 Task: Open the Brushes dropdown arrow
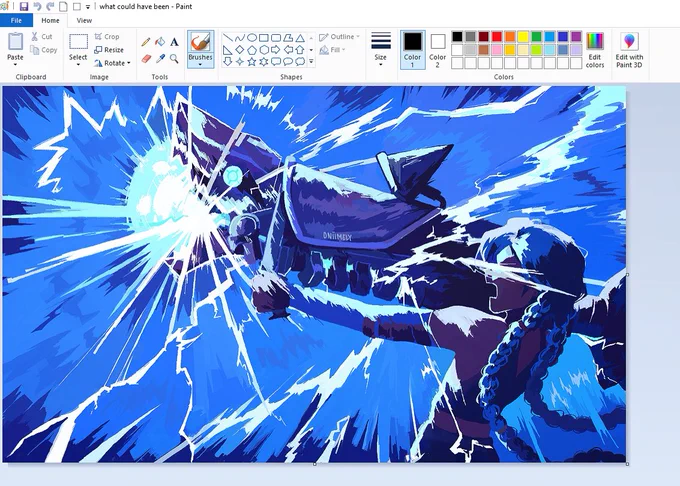coord(200,65)
